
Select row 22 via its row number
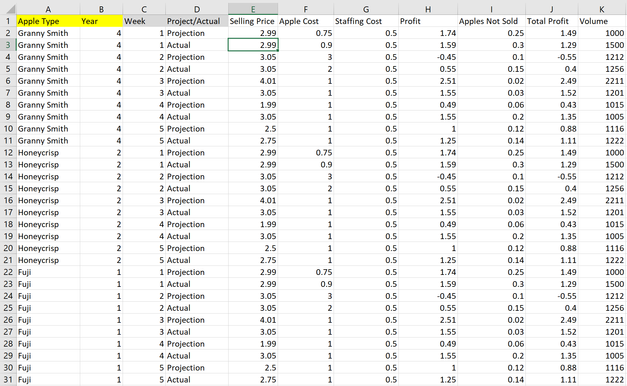[8, 272]
